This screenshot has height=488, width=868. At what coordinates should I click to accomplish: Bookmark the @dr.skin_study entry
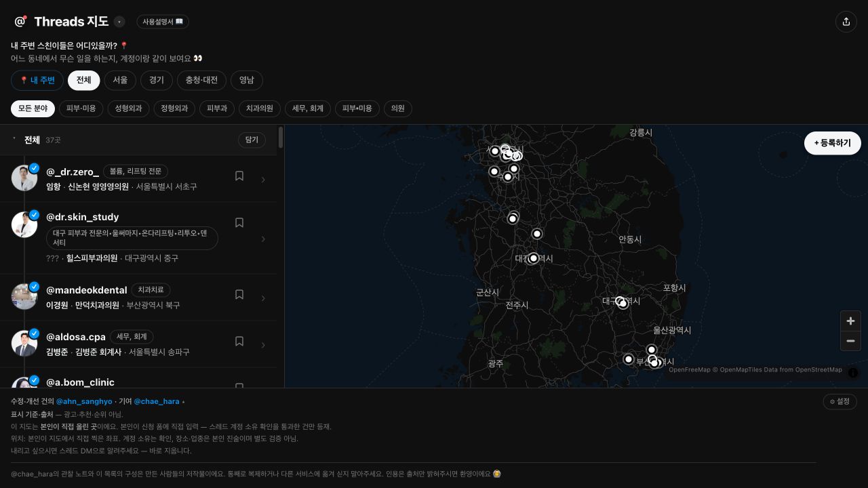coord(239,222)
